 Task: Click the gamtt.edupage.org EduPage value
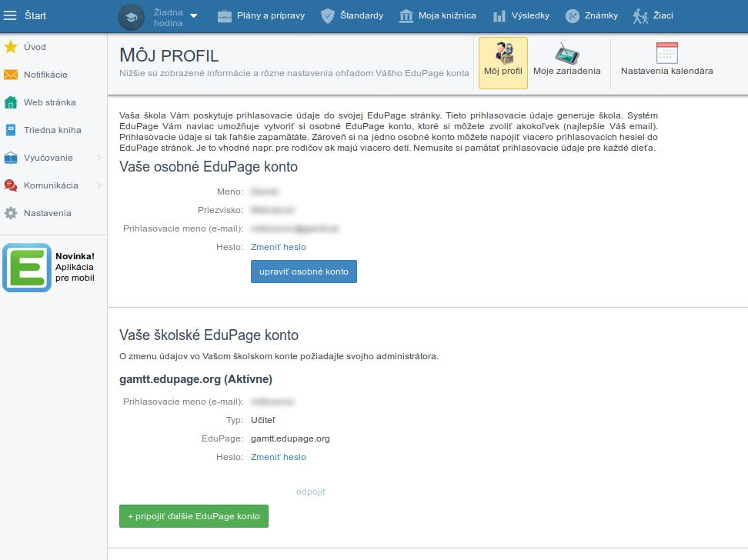click(x=291, y=438)
